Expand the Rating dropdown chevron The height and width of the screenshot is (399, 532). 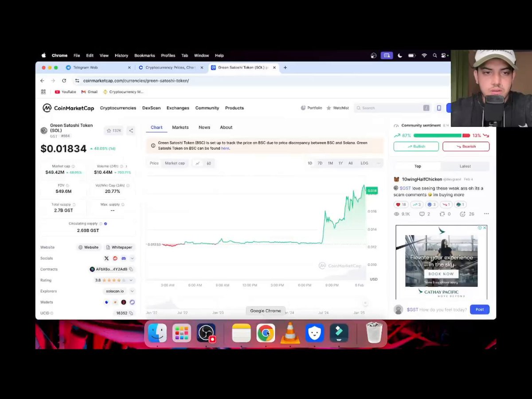click(131, 280)
